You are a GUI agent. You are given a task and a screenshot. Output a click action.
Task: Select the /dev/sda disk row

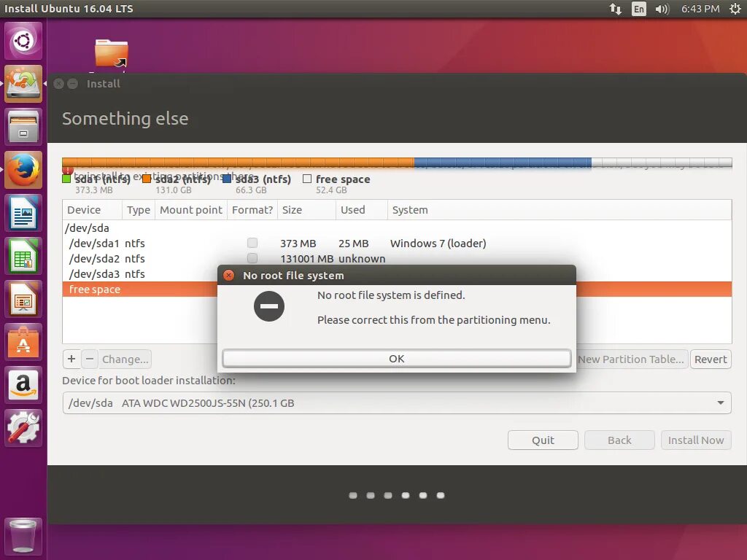[x=397, y=227]
